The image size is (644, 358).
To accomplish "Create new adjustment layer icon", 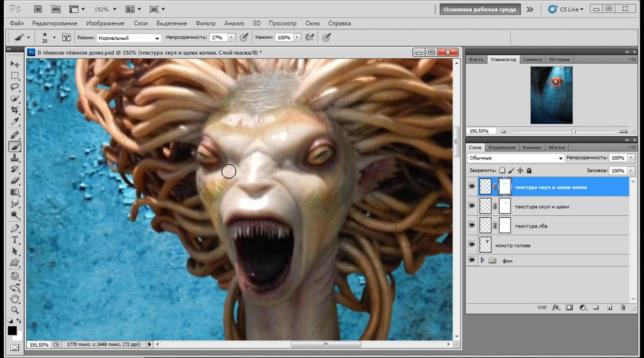I will click(583, 308).
